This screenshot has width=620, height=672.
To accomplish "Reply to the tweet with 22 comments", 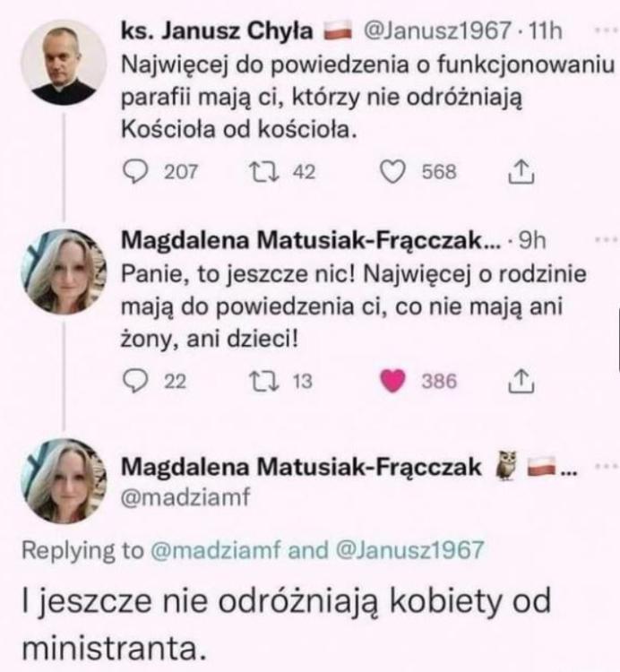I will (132, 382).
